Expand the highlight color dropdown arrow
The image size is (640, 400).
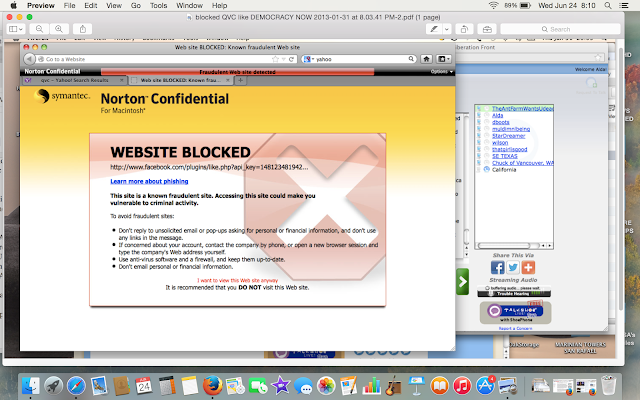(447, 29)
